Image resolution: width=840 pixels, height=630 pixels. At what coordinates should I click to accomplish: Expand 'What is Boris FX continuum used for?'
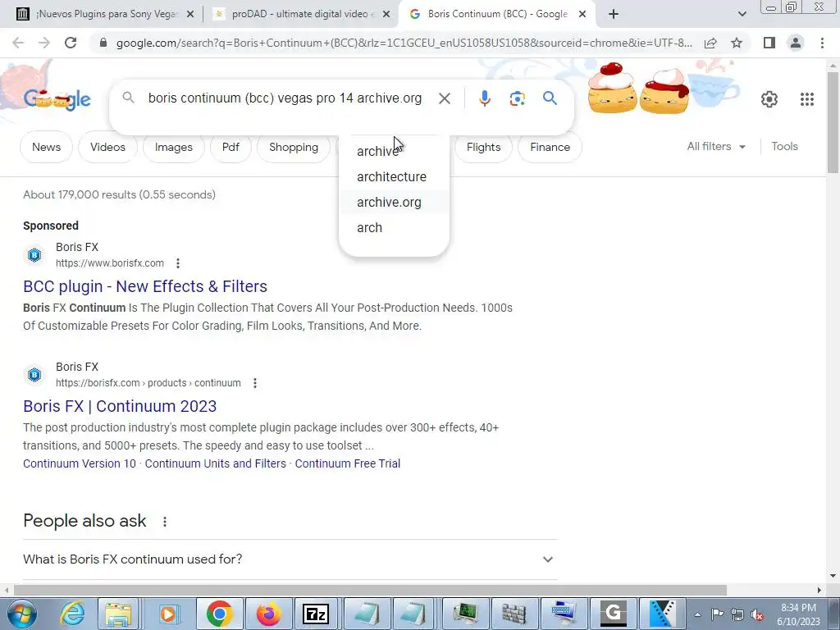(x=290, y=559)
